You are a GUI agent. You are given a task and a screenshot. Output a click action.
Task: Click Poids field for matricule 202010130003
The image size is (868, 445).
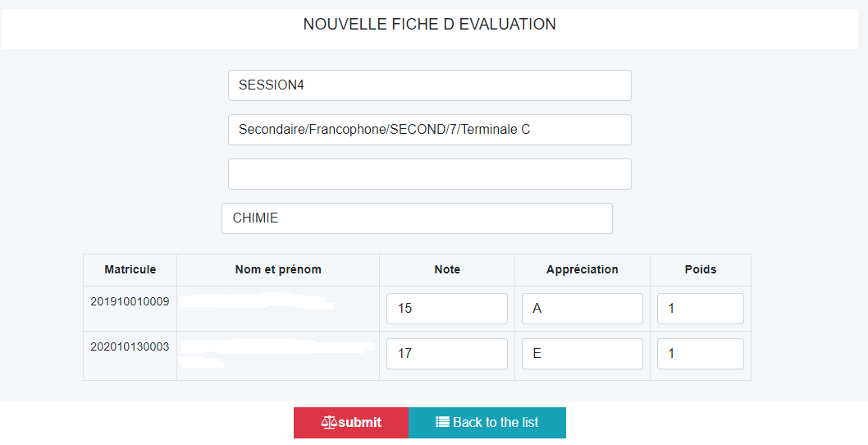pyautogui.click(x=701, y=354)
